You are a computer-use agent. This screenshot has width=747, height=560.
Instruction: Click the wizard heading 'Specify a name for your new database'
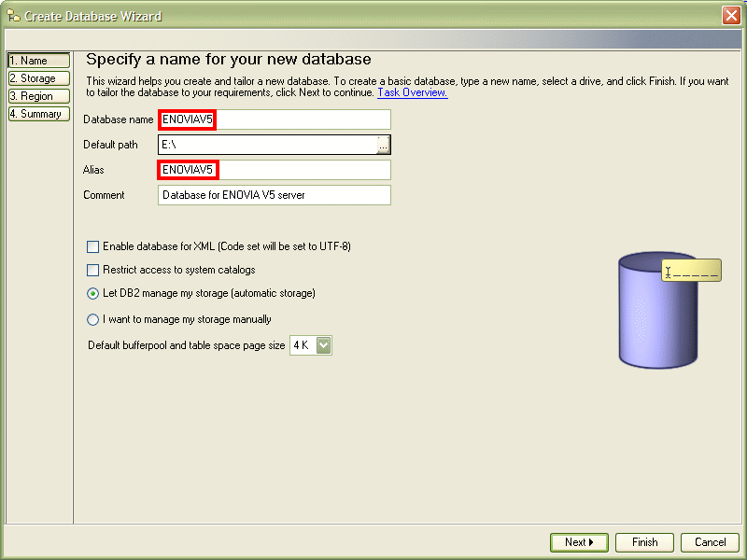point(229,59)
